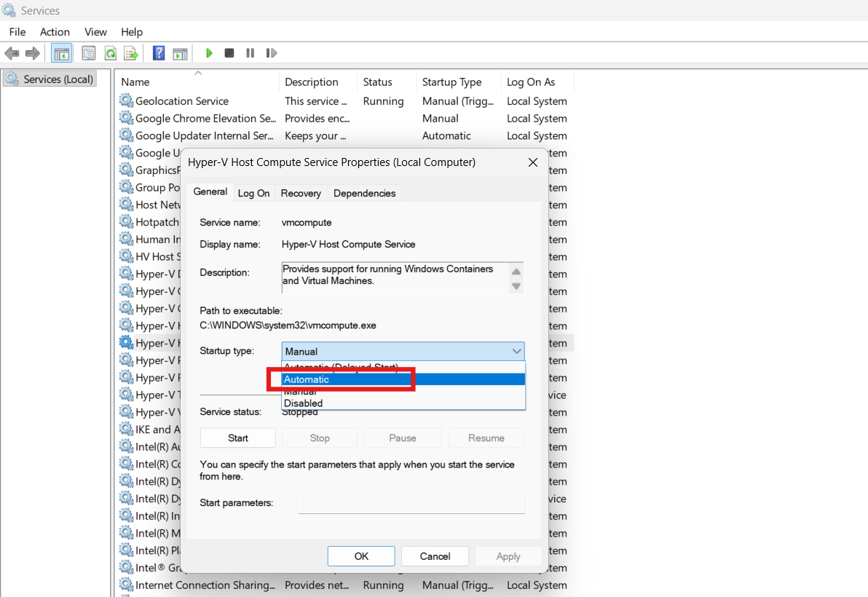The width and height of the screenshot is (868, 597).
Task: Open the Action menu
Action: click(x=55, y=31)
